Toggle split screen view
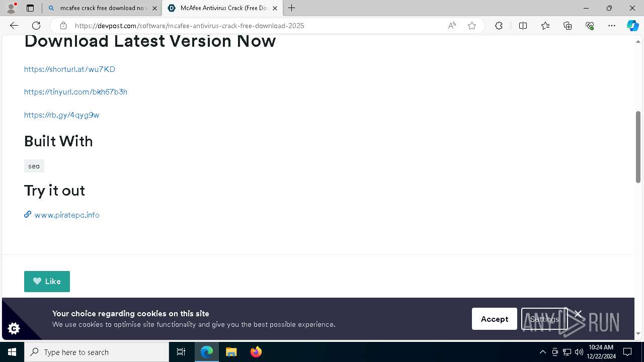This screenshot has height=362, width=644. [x=523, y=26]
